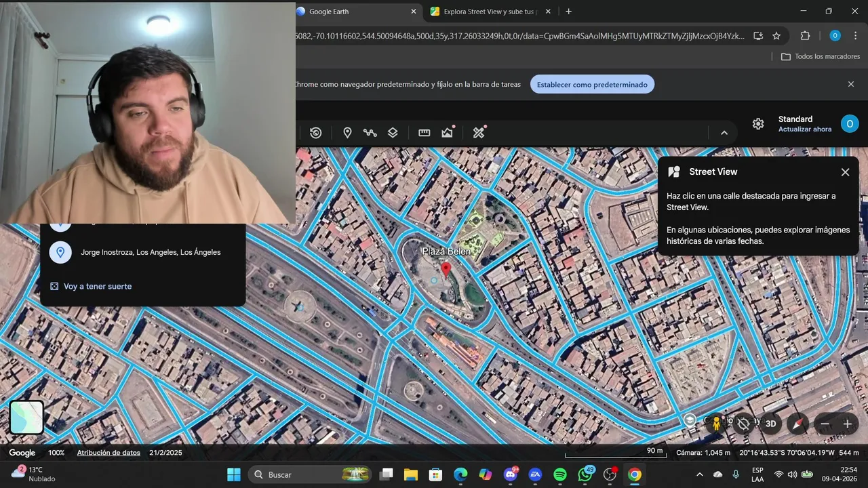Open Chrome three-dot menu
Viewport: 868px width, 488px height.
pyautogui.click(x=854, y=36)
